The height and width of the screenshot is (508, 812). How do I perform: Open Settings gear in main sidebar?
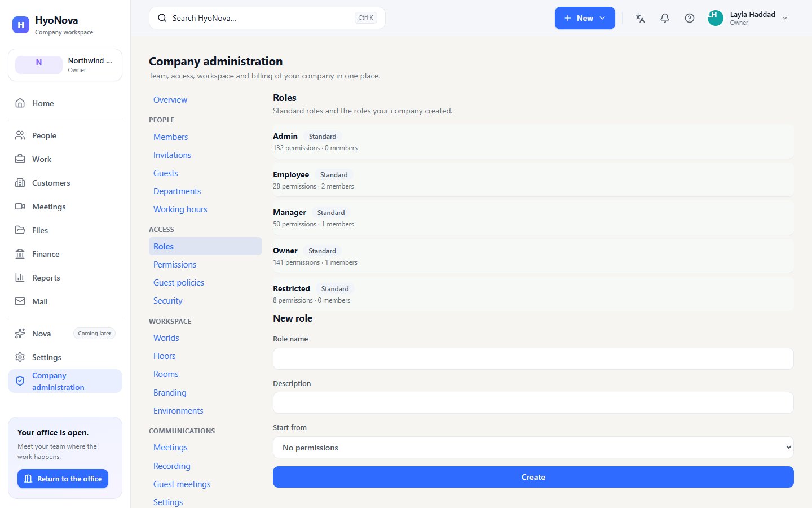point(65,357)
